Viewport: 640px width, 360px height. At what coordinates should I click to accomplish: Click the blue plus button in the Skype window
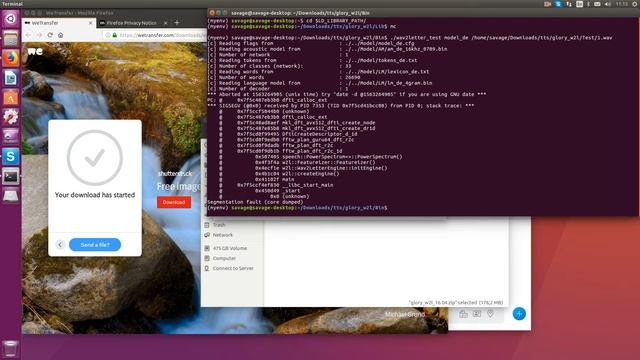click(x=519, y=314)
